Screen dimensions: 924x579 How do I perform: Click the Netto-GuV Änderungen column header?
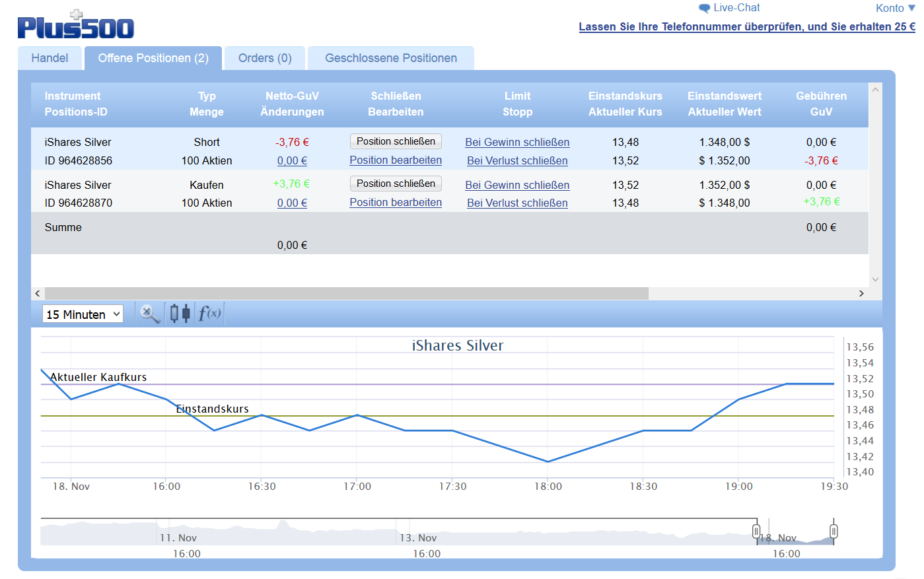pyautogui.click(x=292, y=104)
